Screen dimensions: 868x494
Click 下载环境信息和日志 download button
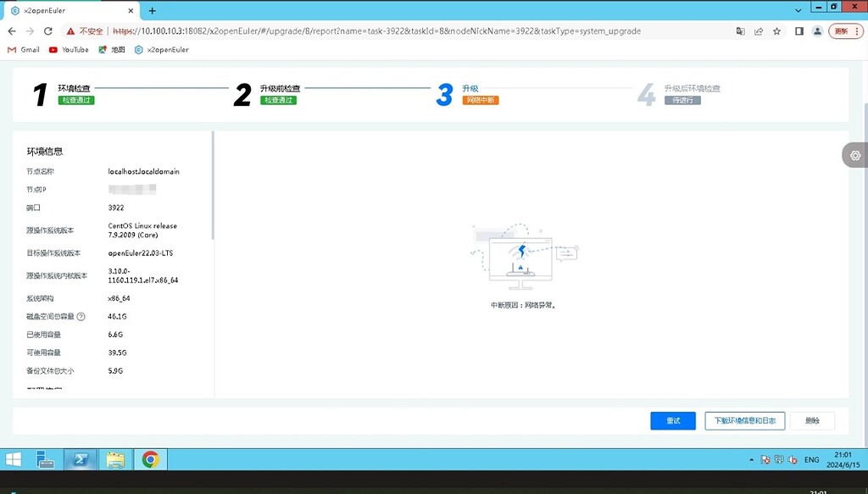point(744,420)
